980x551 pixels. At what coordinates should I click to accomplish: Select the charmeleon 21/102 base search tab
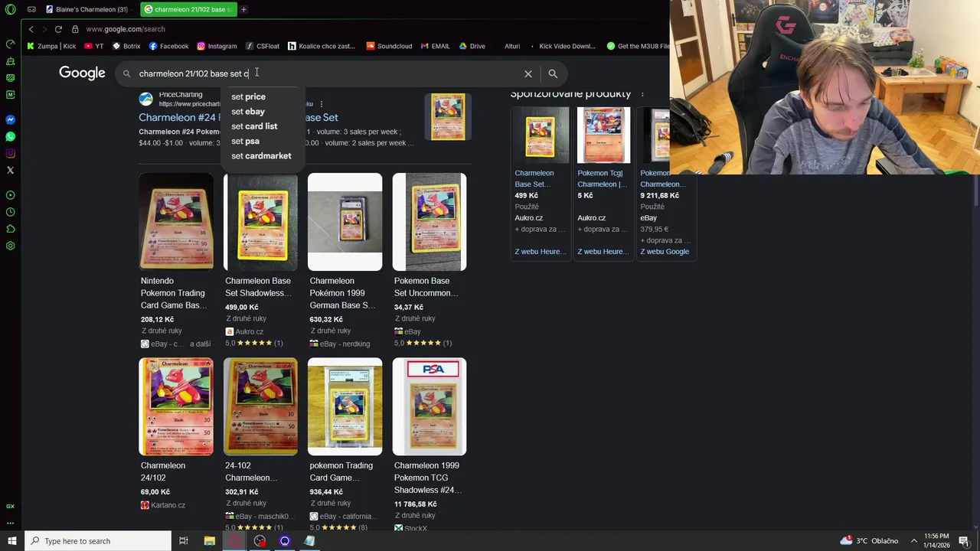click(189, 9)
